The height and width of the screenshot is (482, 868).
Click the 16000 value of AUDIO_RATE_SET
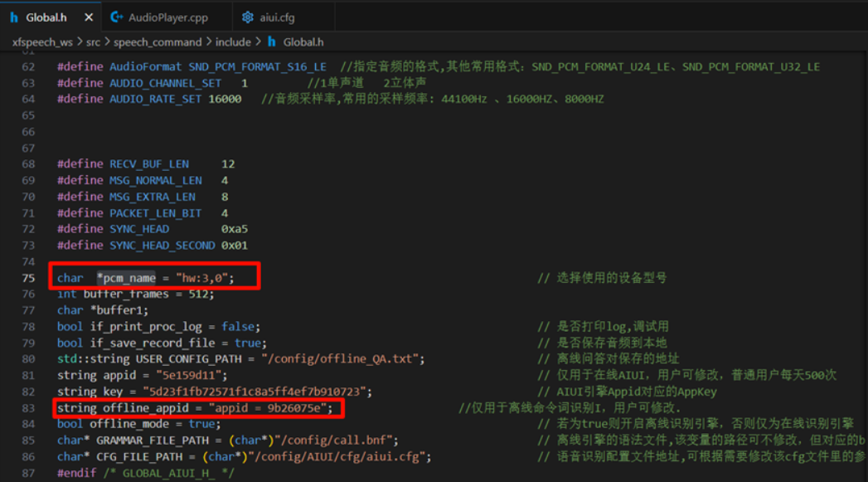click(x=225, y=99)
